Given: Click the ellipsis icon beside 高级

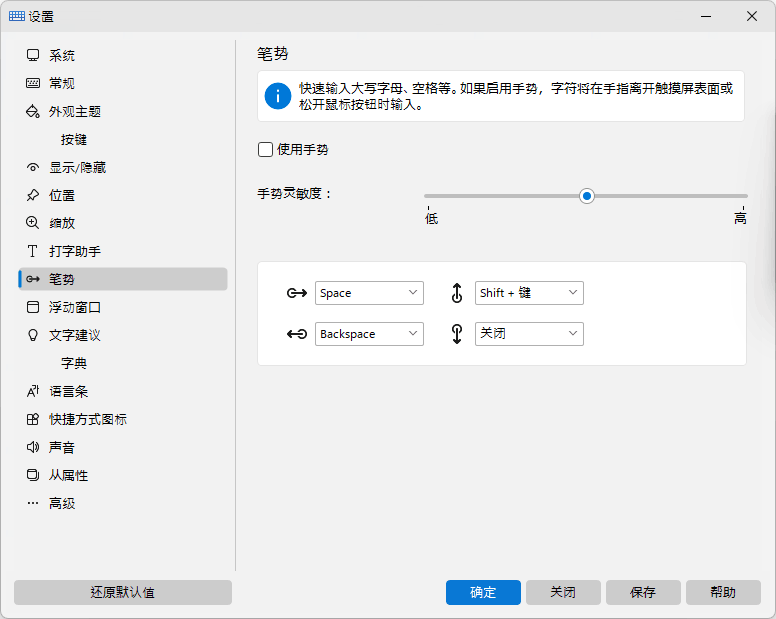Looking at the screenshot, I should pyautogui.click(x=33, y=503).
